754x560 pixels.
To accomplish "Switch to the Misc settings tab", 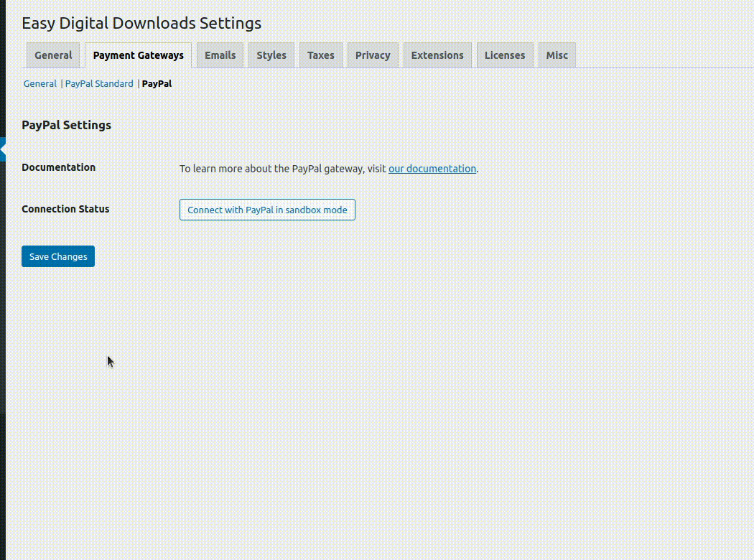I will point(557,55).
